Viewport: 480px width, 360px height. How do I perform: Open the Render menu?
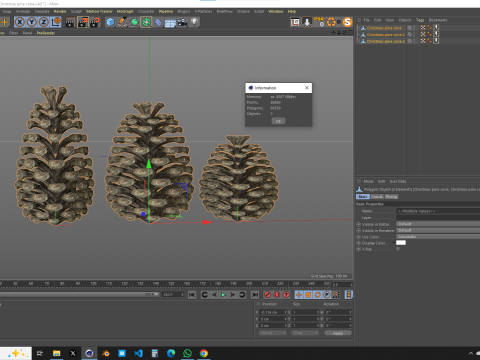(60, 11)
